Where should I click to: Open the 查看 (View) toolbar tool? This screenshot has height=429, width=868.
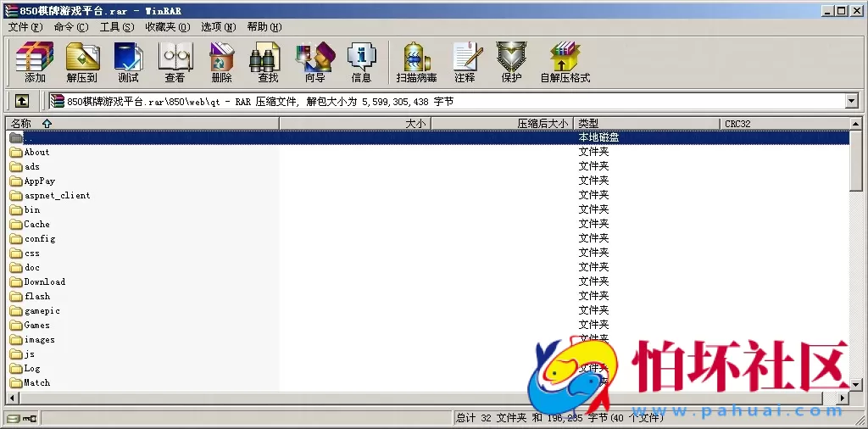[x=175, y=62]
